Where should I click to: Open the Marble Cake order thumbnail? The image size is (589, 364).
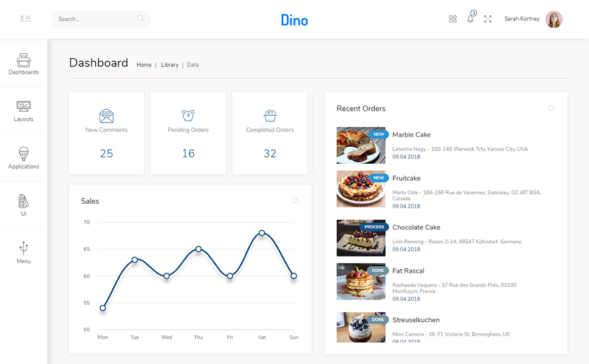[x=361, y=146]
